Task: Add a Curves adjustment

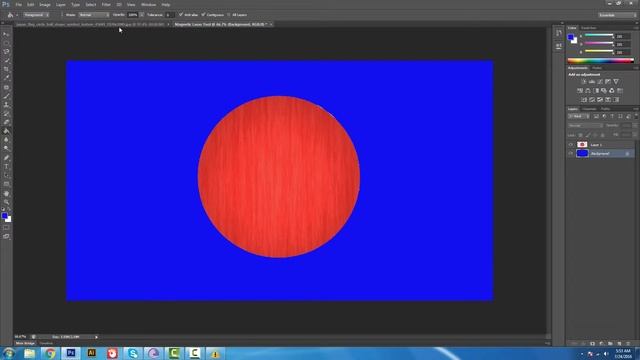Action: click(600, 82)
